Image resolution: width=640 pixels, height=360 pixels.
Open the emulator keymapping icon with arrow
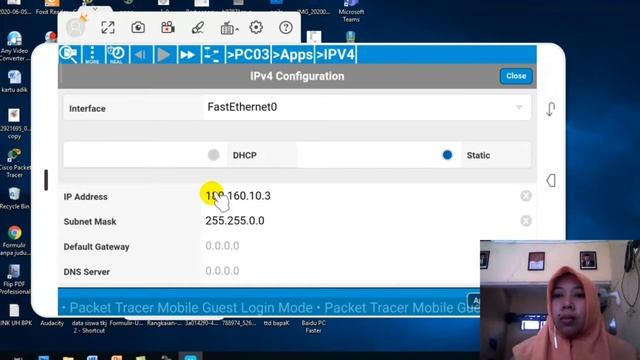[x=229, y=28]
